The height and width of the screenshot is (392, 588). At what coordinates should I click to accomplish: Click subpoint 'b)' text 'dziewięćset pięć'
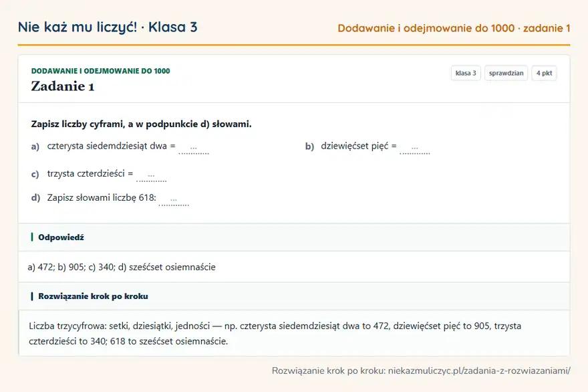click(x=354, y=146)
